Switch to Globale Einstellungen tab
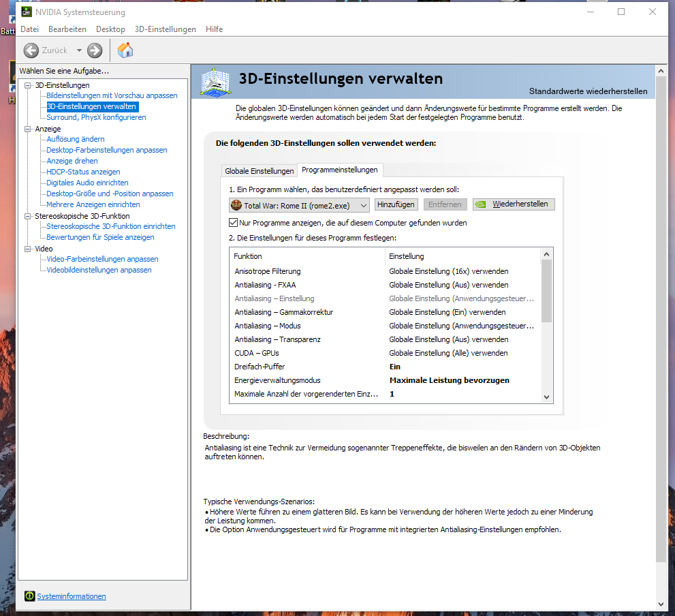This screenshot has width=675, height=616. [x=259, y=171]
